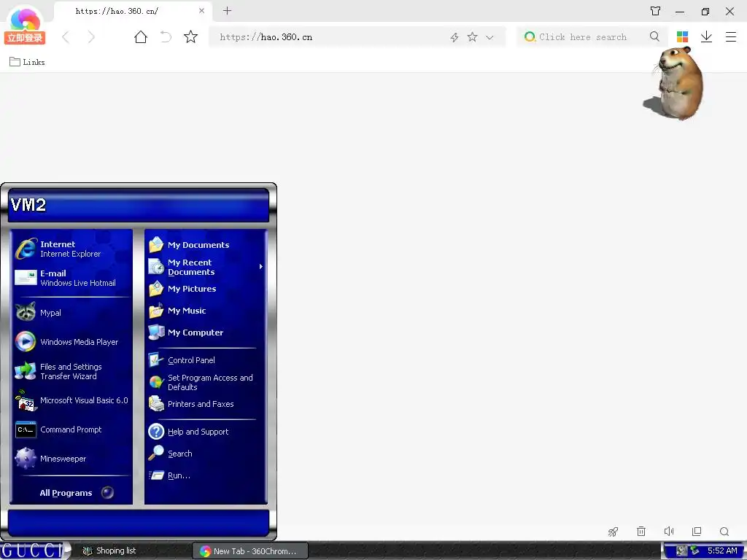Click the window restore icon at bottom

tap(697, 531)
